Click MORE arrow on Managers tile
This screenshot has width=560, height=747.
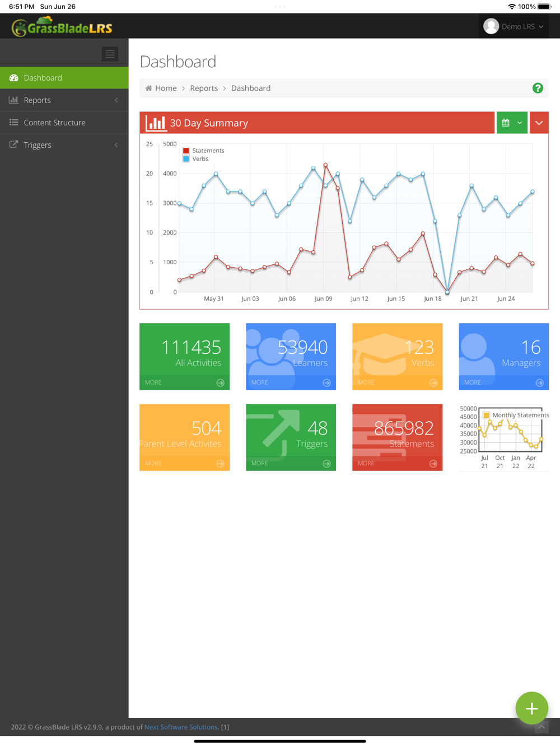pos(539,383)
